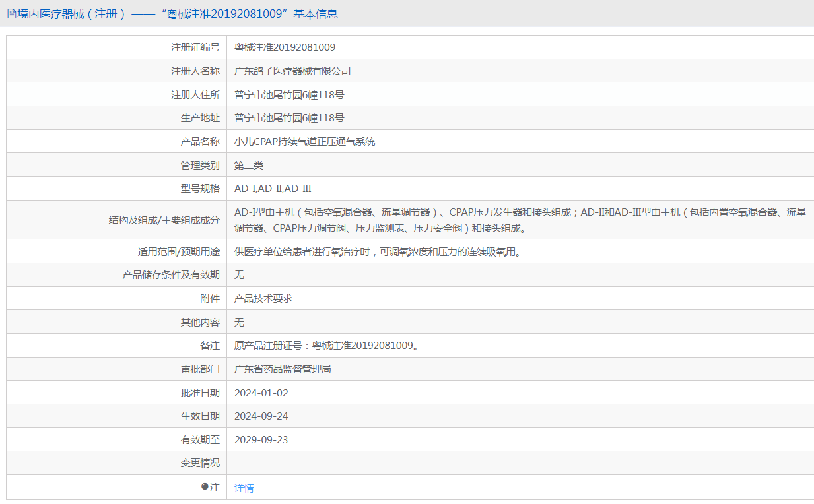Click the lightbulb icon beside 注 label
The width and height of the screenshot is (814, 504).
(205, 488)
